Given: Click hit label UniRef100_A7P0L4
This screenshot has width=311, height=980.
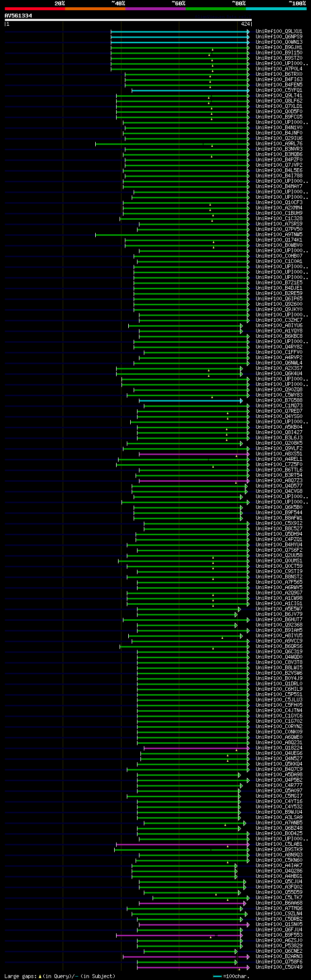Looking at the screenshot, I should click(x=279, y=69).
